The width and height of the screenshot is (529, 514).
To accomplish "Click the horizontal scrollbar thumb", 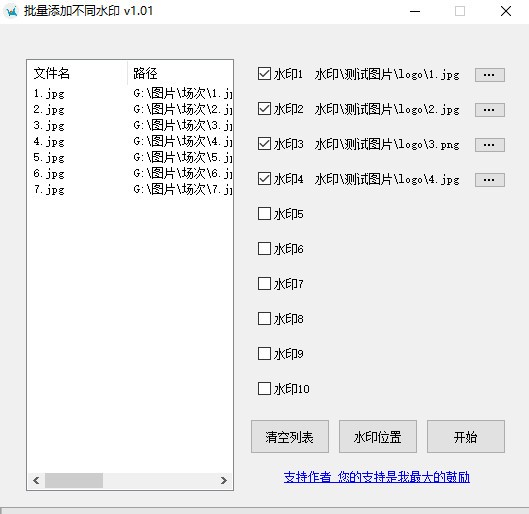I will coord(74,480).
